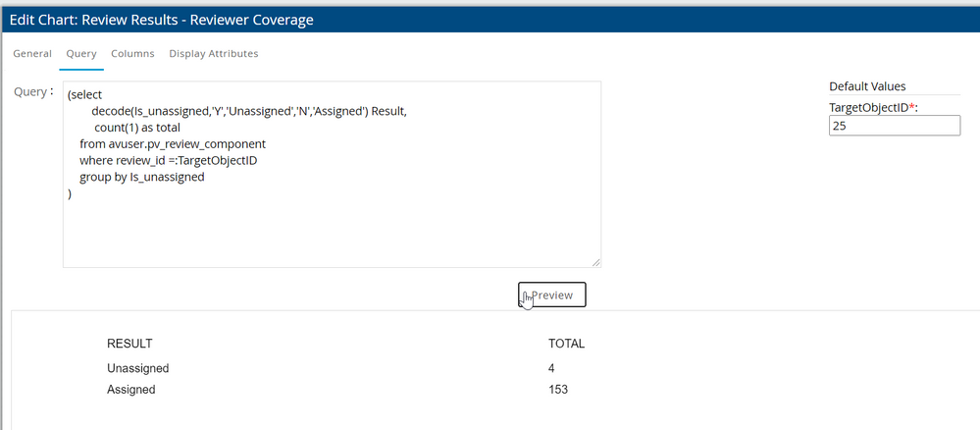Select the Query tab
This screenshot has height=430, width=980.
[x=81, y=54]
